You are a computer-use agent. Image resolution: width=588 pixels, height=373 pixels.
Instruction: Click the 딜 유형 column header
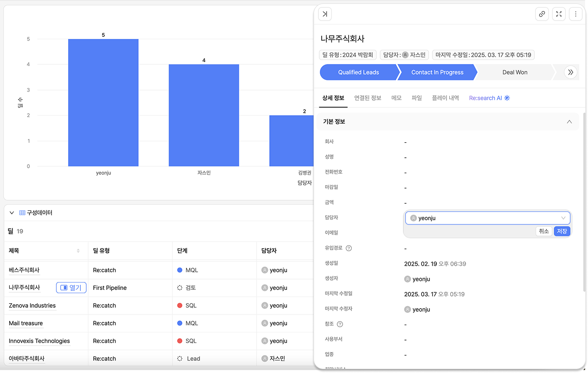pos(130,251)
